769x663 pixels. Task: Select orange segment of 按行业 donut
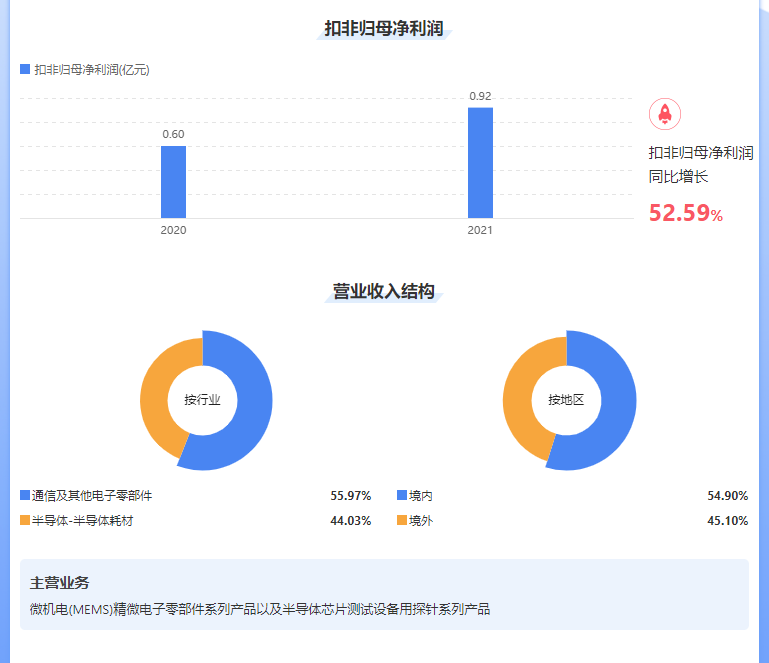tap(157, 390)
